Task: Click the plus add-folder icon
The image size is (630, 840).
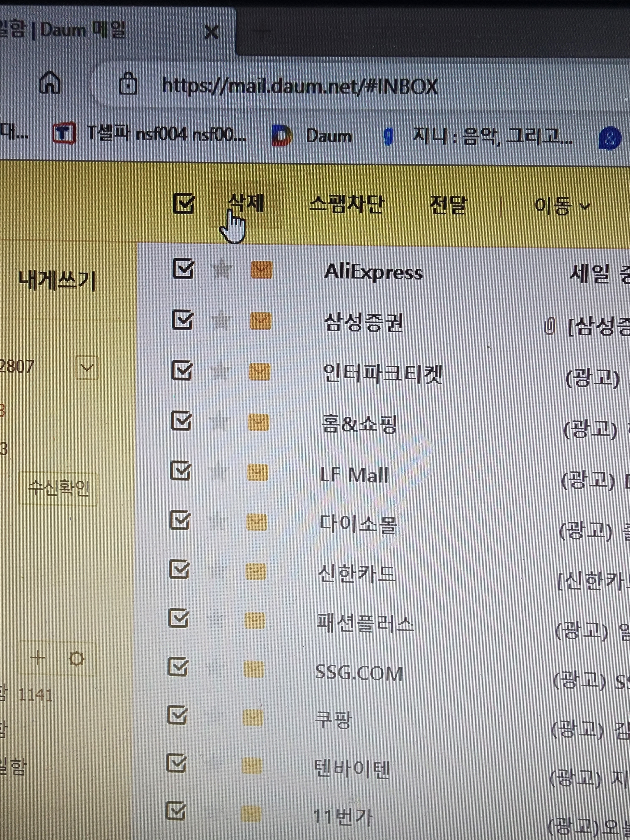Action: (38, 657)
